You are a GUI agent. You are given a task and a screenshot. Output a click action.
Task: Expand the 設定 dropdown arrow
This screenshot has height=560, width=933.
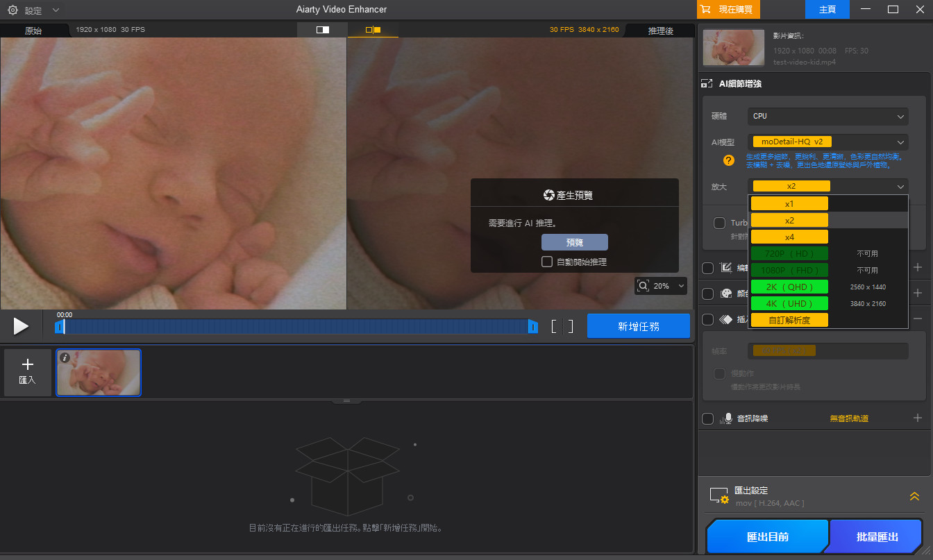click(x=56, y=10)
